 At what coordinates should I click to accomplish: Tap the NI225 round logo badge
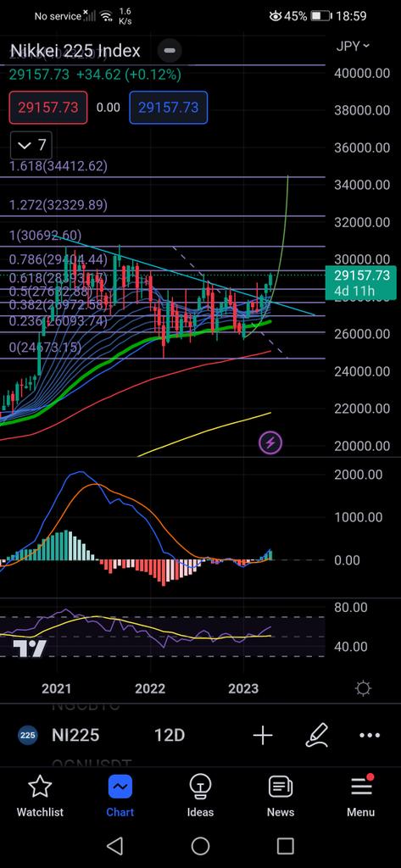pyautogui.click(x=27, y=736)
